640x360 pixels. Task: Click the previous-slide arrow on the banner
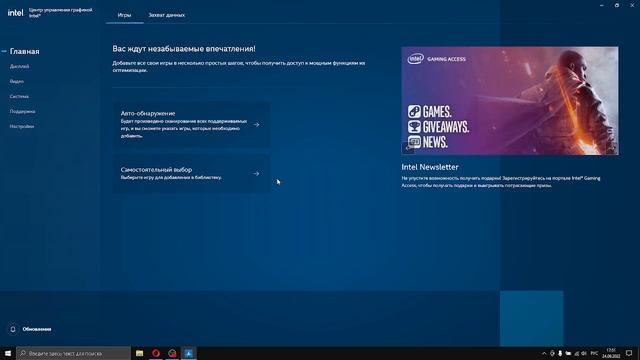coord(408,148)
